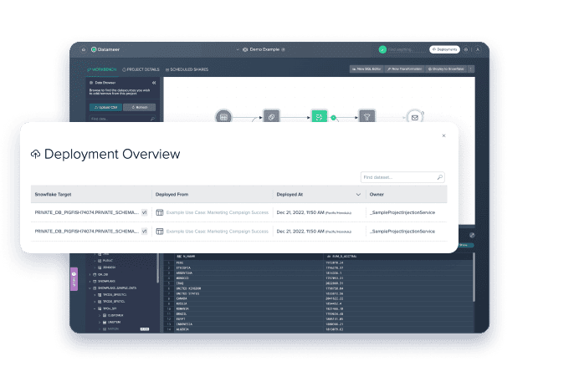Click the expand icon above data preview
This screenshot has width=579, height=392.
click(472, 235)
